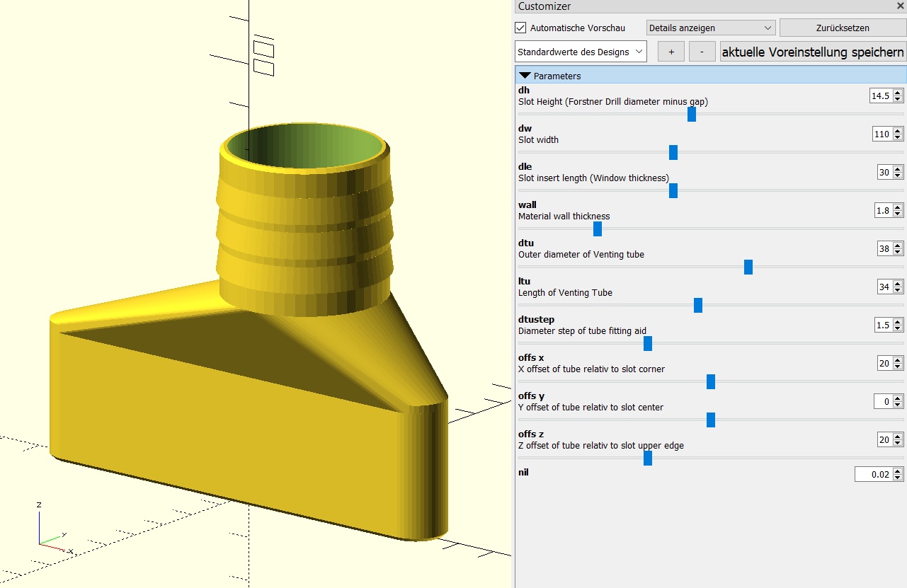Click the ltu Venting Tube length slider

[697, 305]
